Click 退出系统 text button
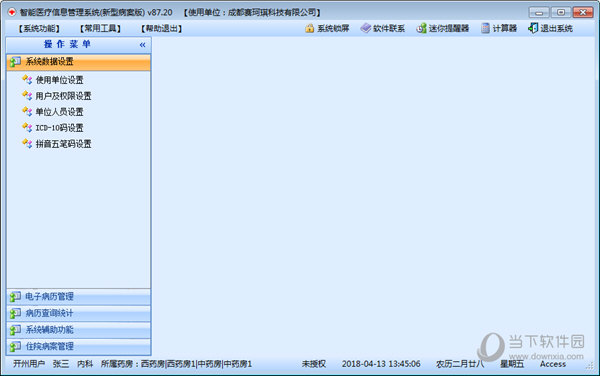 point(556,28)
